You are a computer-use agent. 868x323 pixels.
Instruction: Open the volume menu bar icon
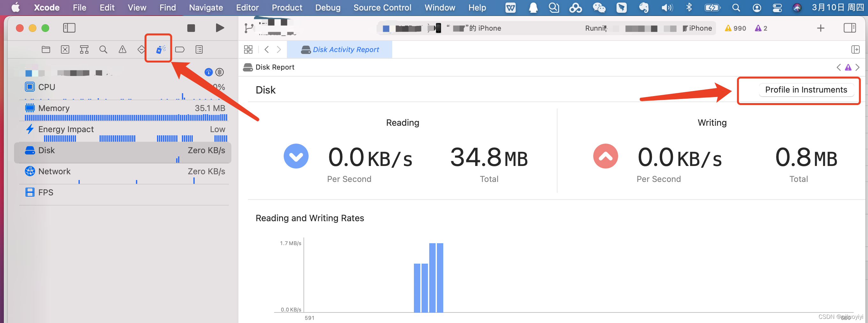pyautogui.click(x=667, y=7)
